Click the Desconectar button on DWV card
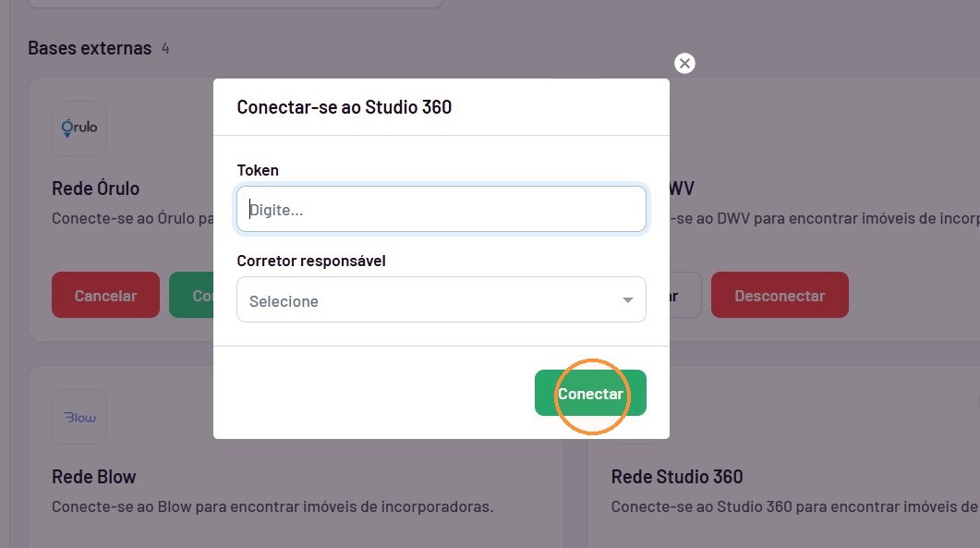This screenshot has height=548, width=980. coord(780,295)
